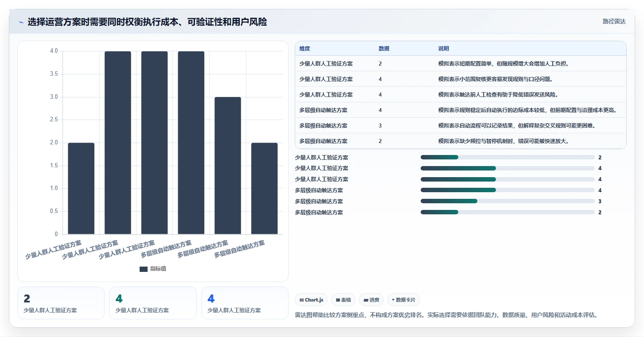Toggle the 指标值 legend label
Viewport: 644px width, 337px height.
(x=158, y=269)
